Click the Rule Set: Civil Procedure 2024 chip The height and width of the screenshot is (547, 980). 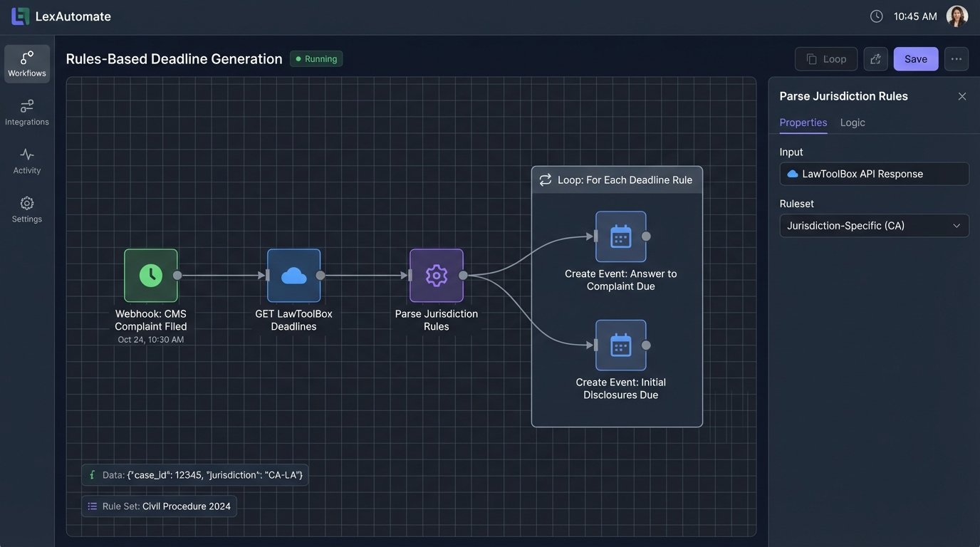tap(158, 505)
